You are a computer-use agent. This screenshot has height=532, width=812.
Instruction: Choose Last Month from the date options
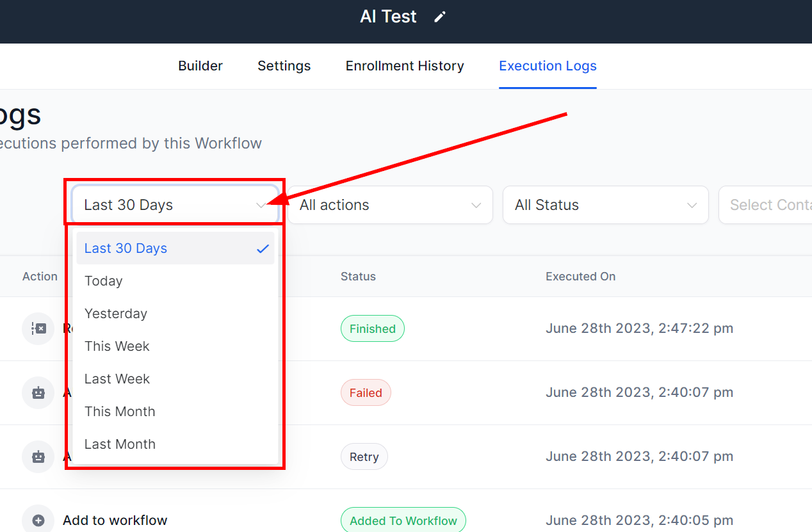(x=120, y=444)
